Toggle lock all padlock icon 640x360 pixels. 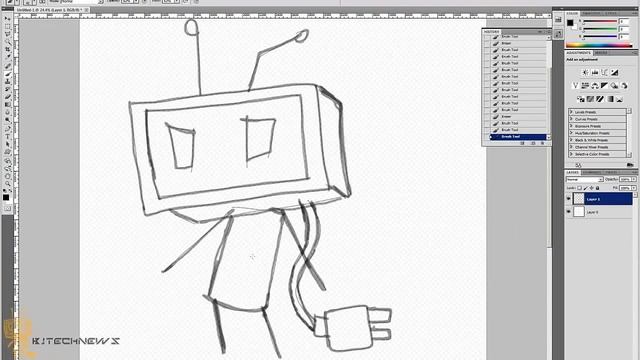[x=598, y=188]
